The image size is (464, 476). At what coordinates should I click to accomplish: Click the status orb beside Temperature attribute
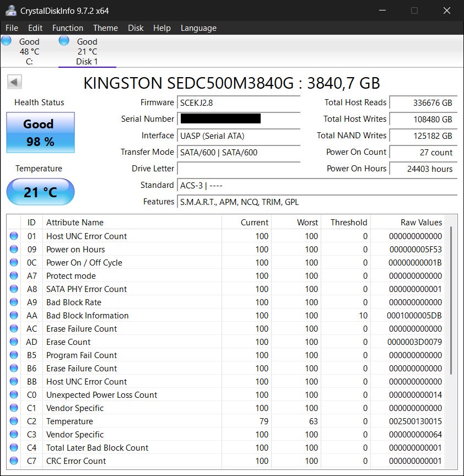14,421
